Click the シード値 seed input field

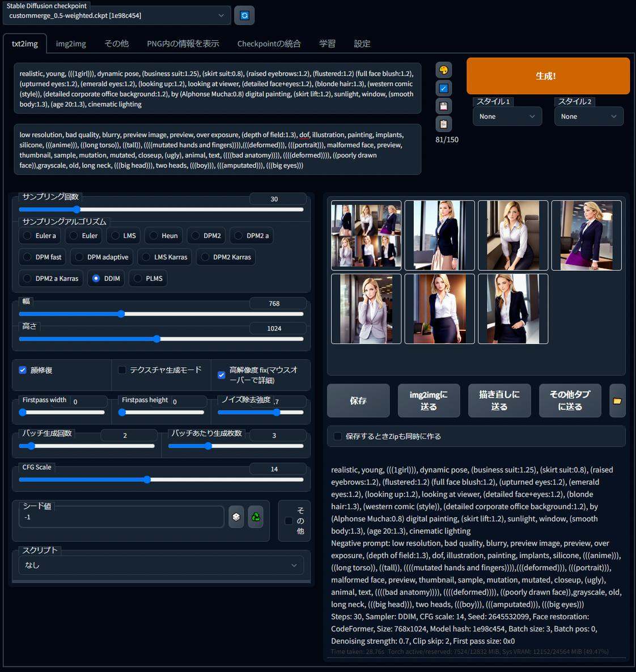[x=121, y=517]
